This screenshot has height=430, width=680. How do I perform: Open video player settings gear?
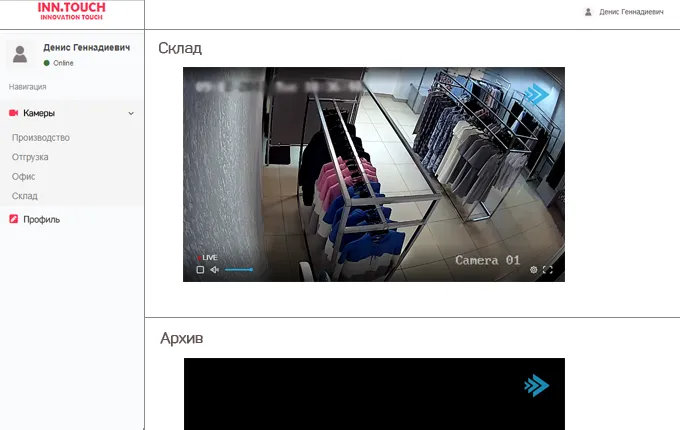[533, 270]
